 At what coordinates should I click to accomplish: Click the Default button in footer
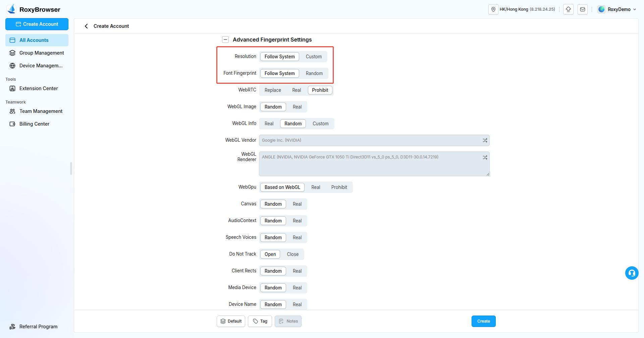(231, 321)
